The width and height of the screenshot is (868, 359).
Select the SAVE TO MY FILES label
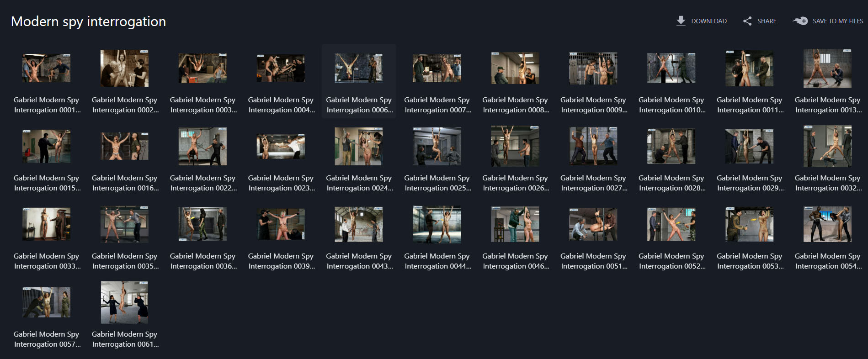[x=837, y=21]
